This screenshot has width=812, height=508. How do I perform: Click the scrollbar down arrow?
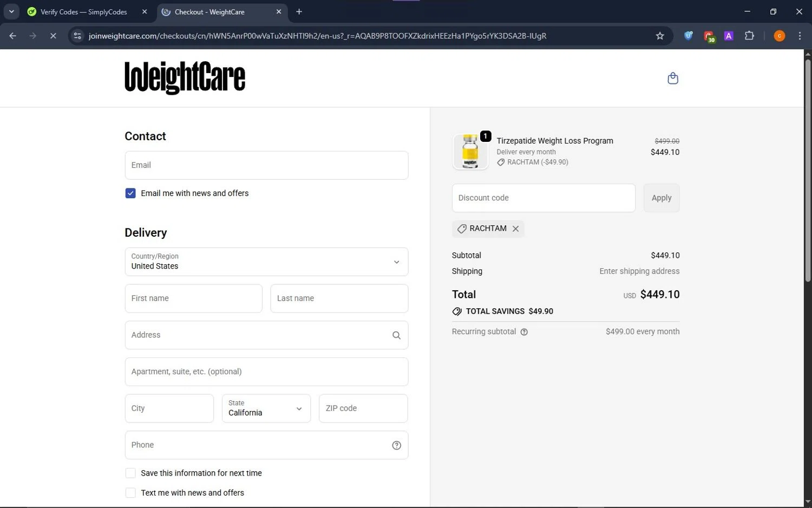[808, 502]
